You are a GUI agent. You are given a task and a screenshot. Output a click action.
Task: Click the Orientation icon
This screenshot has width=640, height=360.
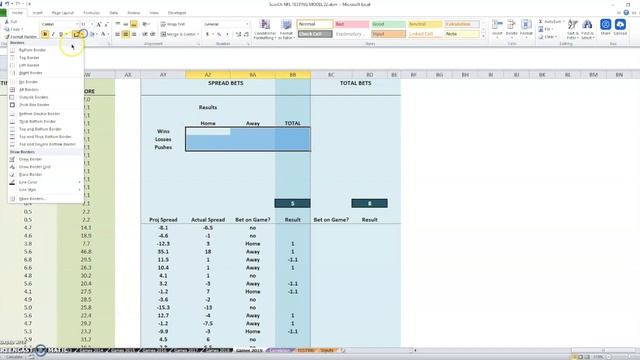click(x=146, y=24)
